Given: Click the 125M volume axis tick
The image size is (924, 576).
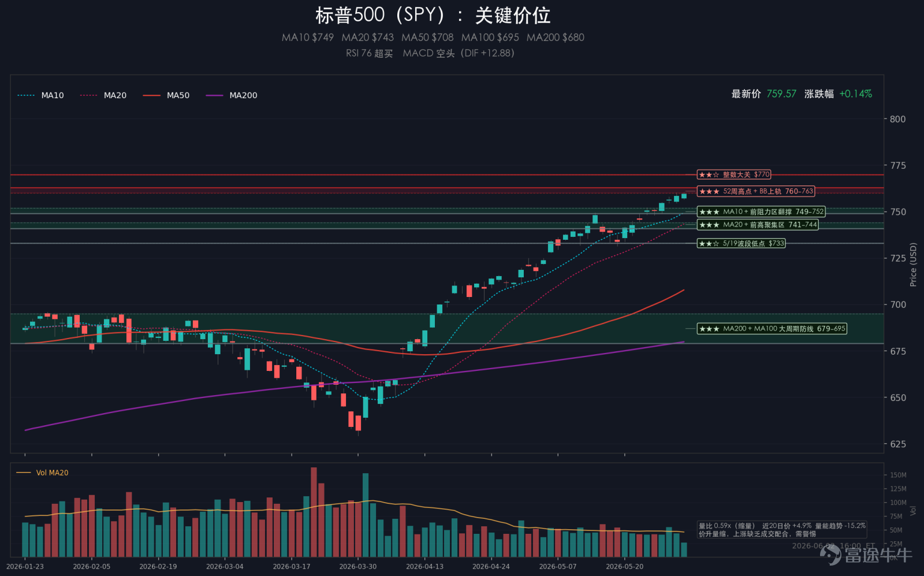Looking at the screenshot, I should pos(898,489).
